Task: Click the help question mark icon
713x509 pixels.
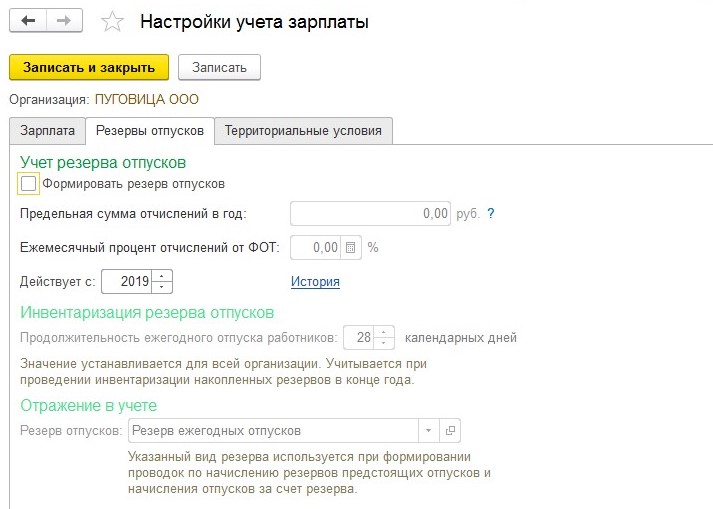Action: click(x=491, y=213)
